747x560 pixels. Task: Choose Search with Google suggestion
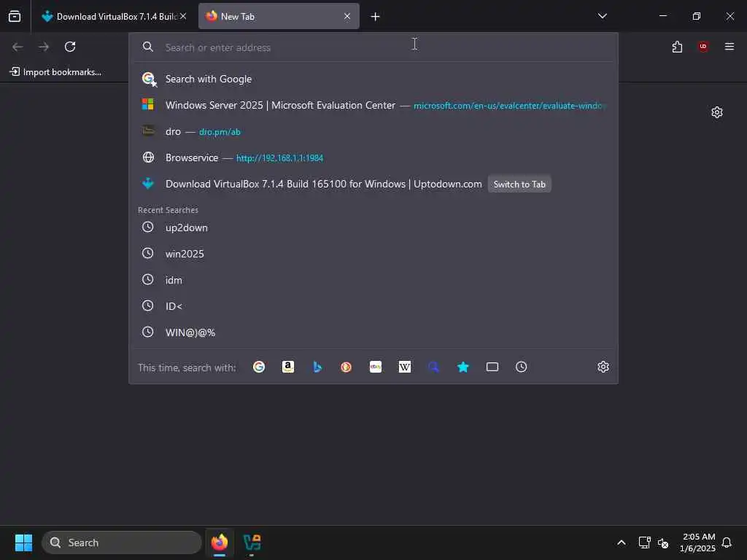click(x=373, y=79)
